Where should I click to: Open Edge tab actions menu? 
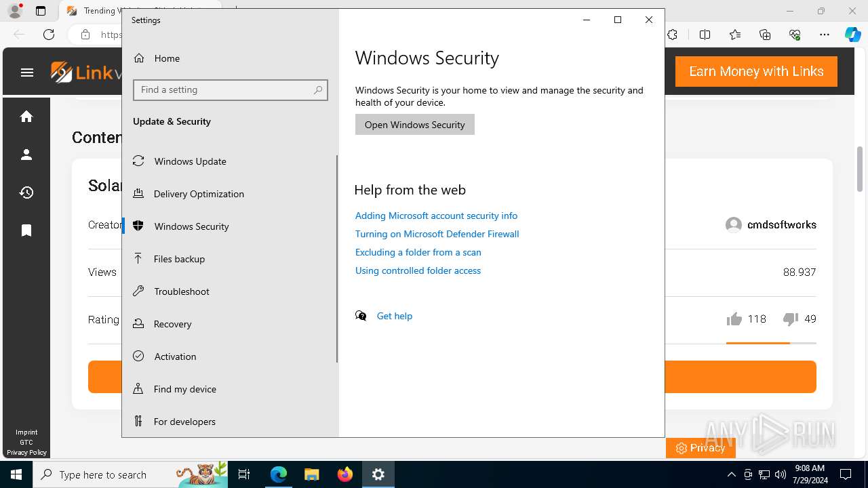point(41,11)
